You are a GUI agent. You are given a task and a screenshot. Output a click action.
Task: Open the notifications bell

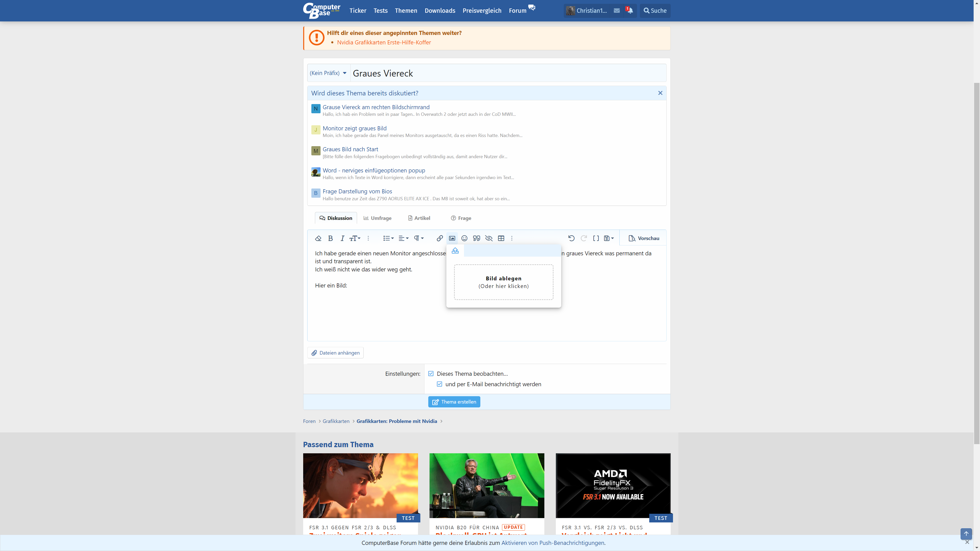pyautogui.click(x=630, y=11)
